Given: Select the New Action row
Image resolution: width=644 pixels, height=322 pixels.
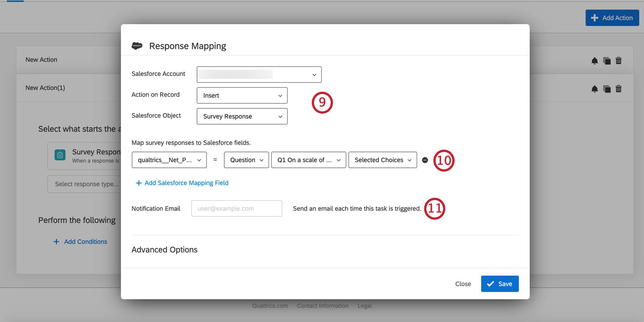Looking at the screenshot, I should (x=69, y=60).
